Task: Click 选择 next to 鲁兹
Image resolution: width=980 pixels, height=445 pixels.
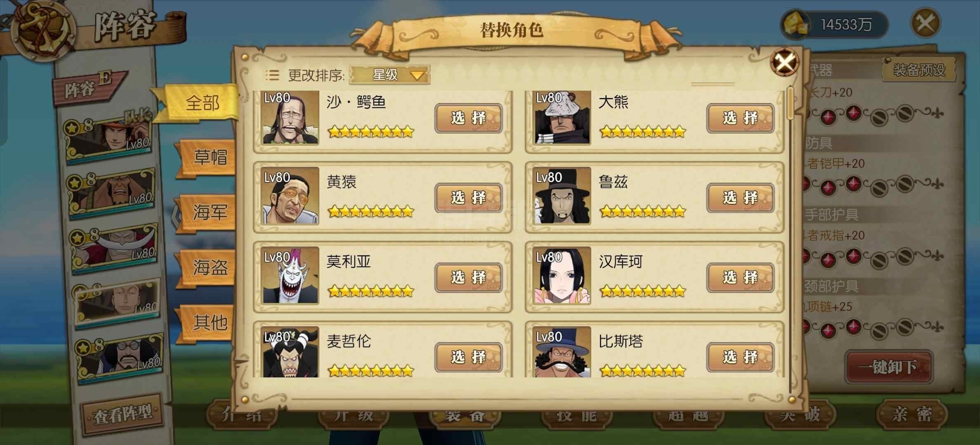Action: [x=740, y=198]
